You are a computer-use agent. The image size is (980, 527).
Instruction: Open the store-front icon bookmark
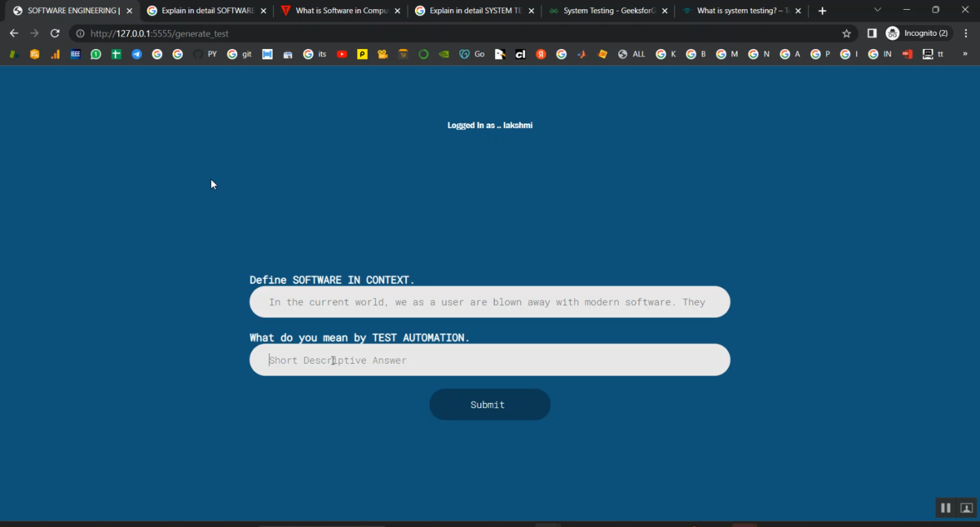(287, 54)
